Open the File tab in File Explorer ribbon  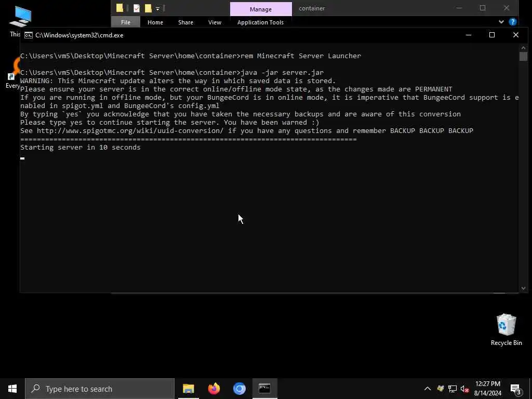point(126,22)
